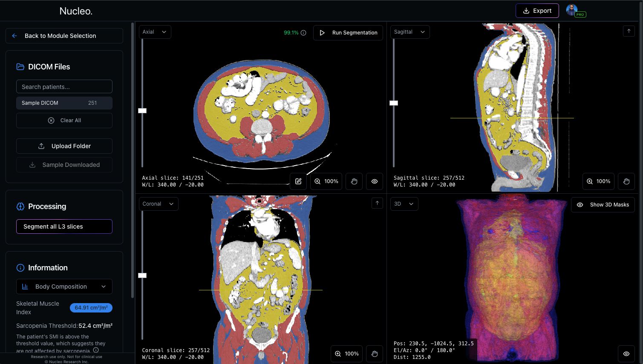Toggle the eye icon in 3D view
This screenshot has height=364, width=643.
626,354
